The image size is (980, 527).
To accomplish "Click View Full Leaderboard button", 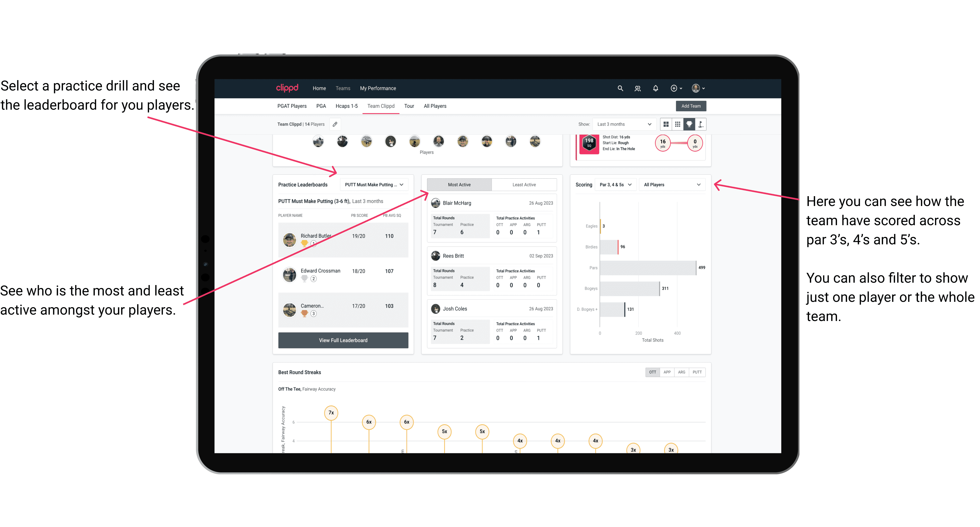I will click(343, 340).
